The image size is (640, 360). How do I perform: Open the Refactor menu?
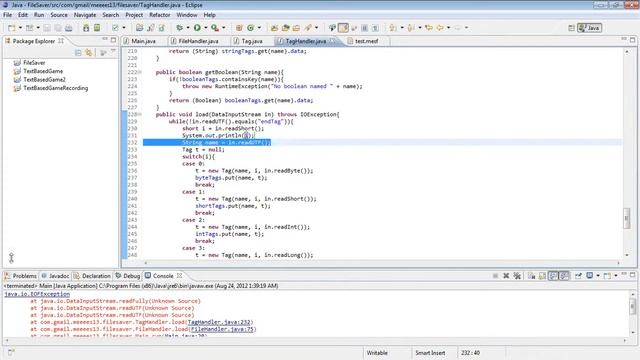[160, 15]
